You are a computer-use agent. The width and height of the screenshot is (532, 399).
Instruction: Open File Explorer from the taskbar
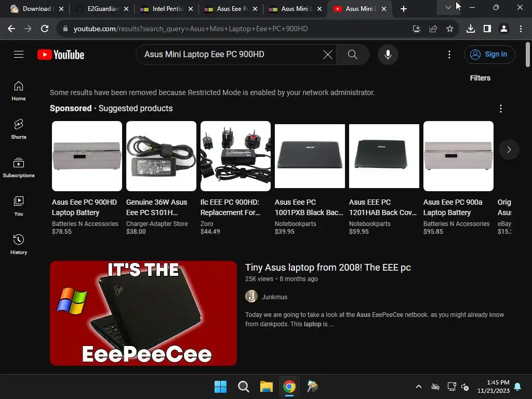267,387
